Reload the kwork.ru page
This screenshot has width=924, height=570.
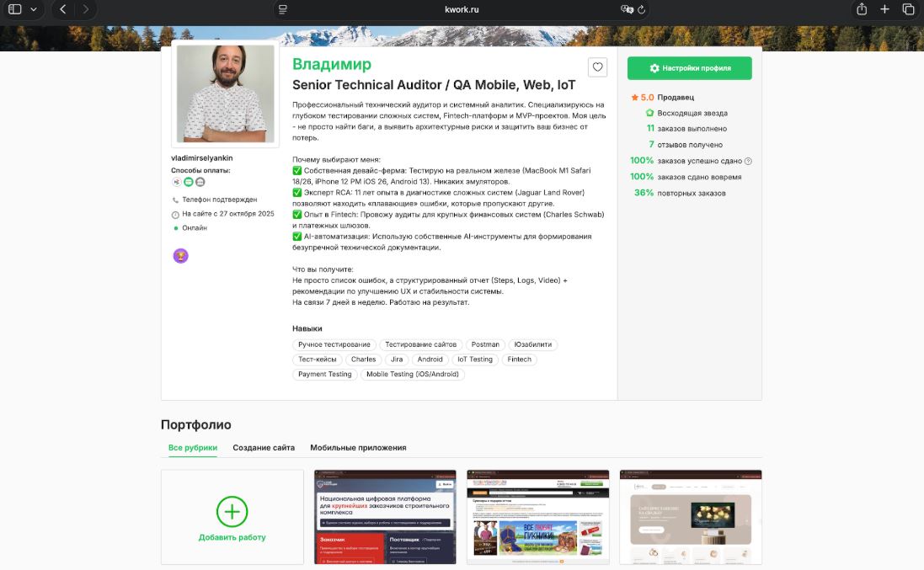[642, 9]
